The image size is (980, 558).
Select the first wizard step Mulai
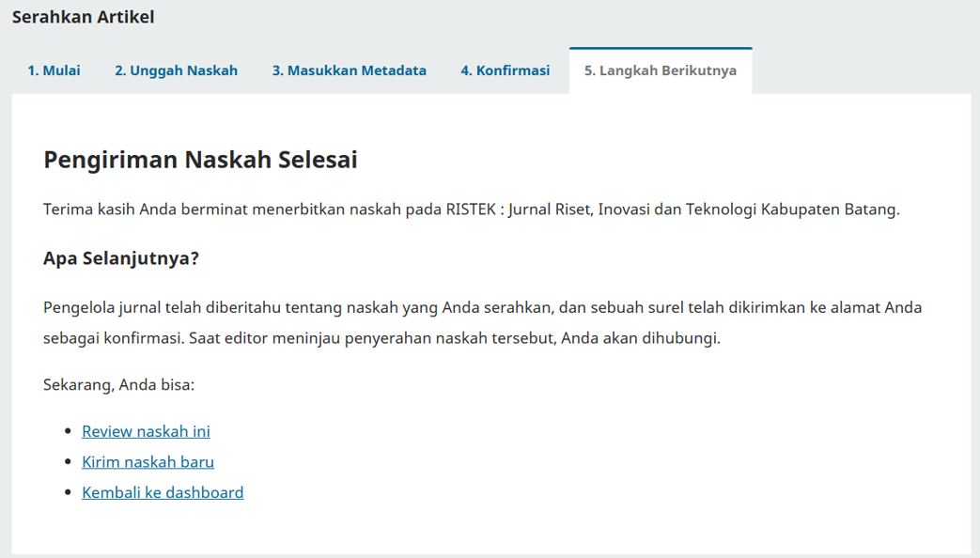point(54,70)
